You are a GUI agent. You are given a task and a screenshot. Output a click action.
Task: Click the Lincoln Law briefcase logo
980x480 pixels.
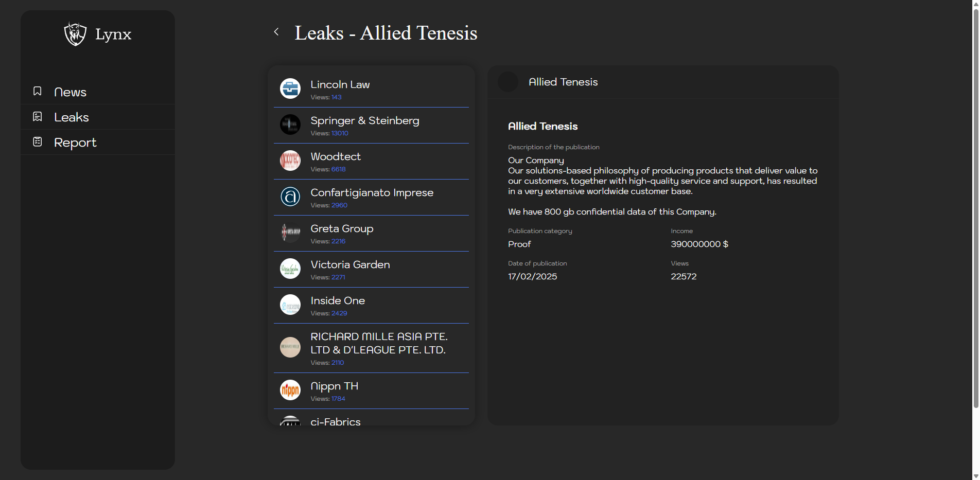[290, 88]
